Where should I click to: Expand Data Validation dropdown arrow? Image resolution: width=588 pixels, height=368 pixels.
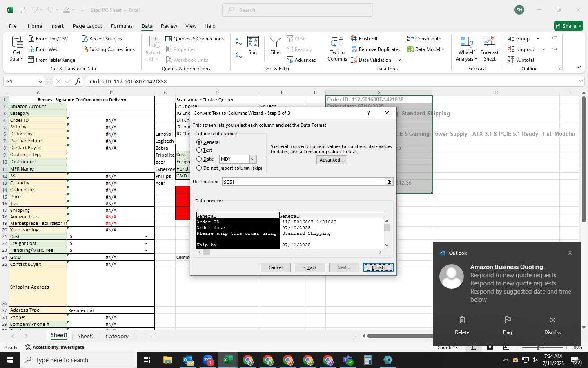[399, 60]
